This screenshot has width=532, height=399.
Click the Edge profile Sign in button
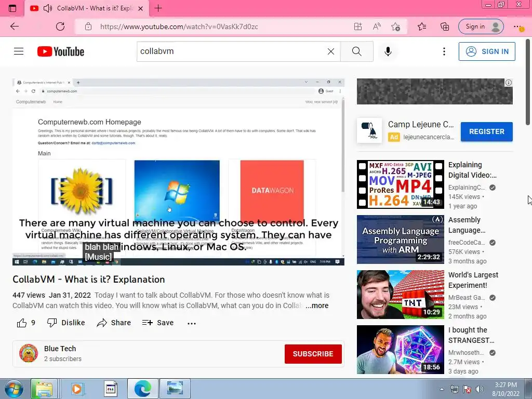(x=481, y=26)
